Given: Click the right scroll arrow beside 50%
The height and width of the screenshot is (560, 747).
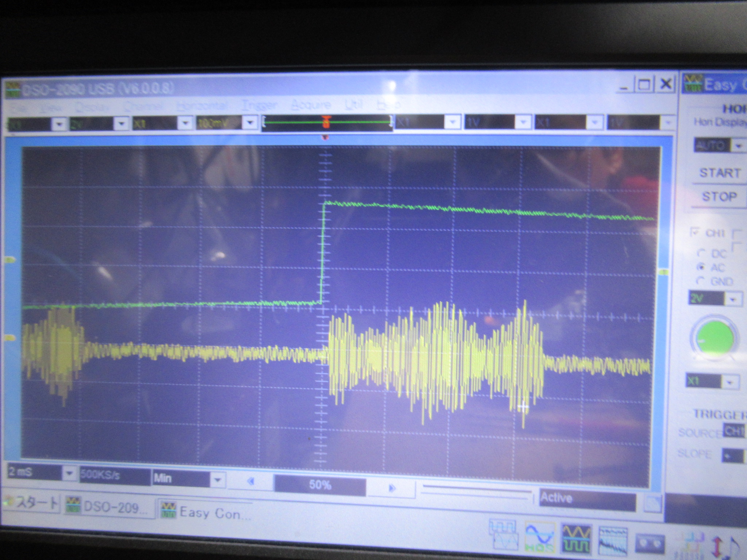Looking at the screenshot, I should coord(392,487).
